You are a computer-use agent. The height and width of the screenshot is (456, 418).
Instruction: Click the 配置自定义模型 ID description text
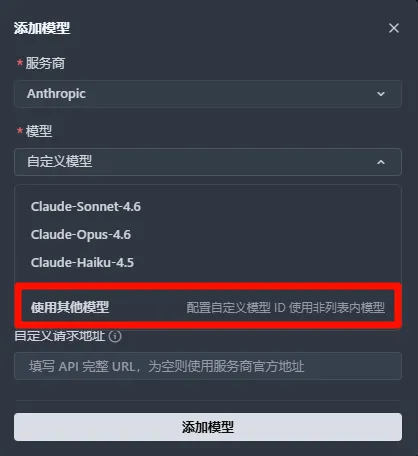point(285,307)
